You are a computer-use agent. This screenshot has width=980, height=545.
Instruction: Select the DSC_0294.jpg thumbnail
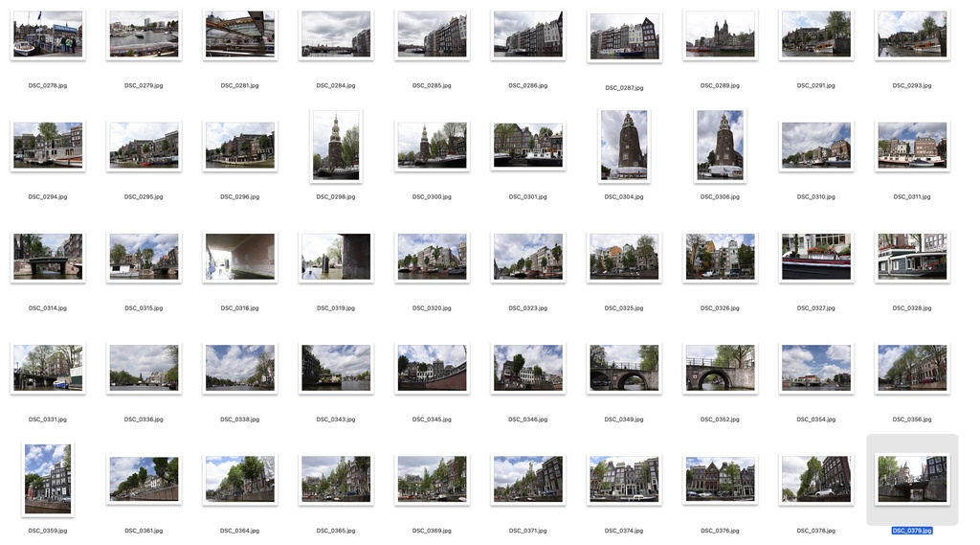point(48,146)
